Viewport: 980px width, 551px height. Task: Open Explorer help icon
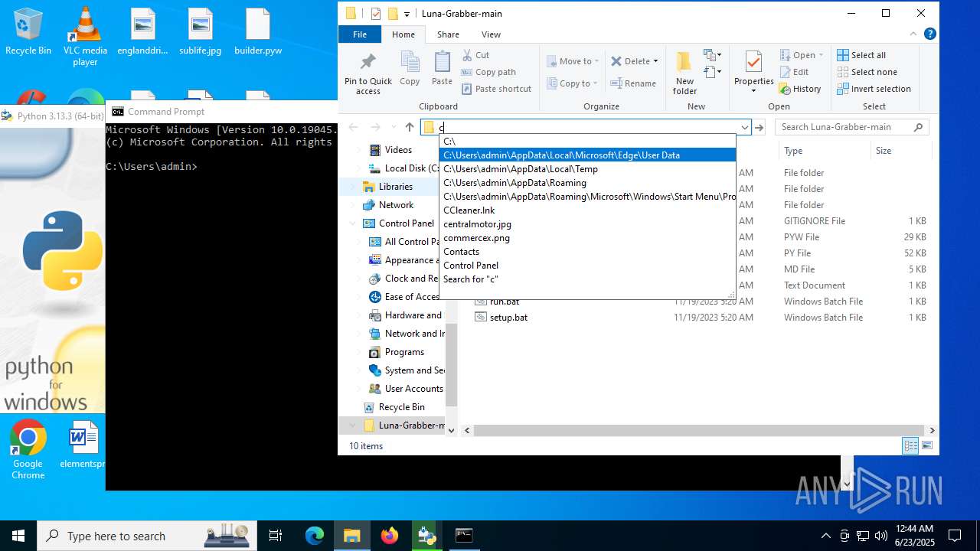click(930, 34)
